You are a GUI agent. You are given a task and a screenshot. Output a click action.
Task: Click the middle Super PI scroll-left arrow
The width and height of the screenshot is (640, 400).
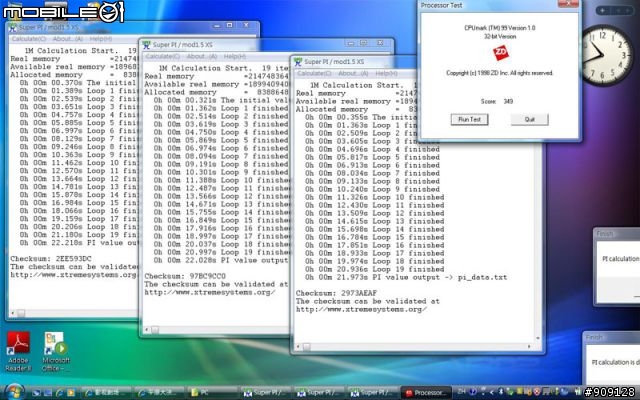(147, 329)
